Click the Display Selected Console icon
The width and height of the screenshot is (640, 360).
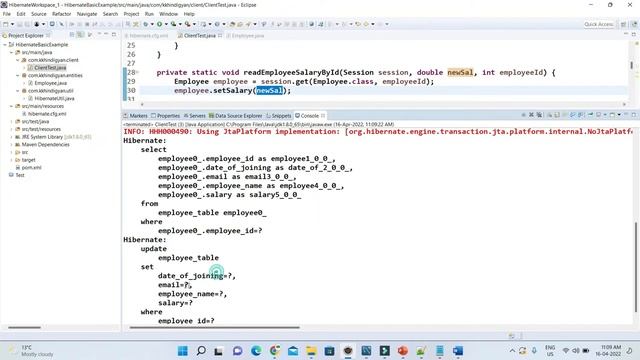598,115
